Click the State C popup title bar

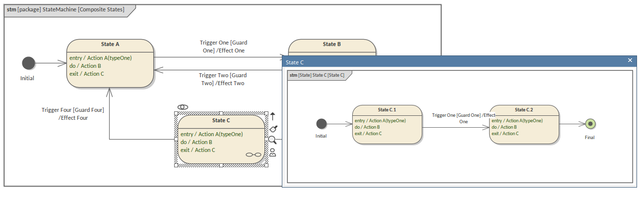coord(447,62)
